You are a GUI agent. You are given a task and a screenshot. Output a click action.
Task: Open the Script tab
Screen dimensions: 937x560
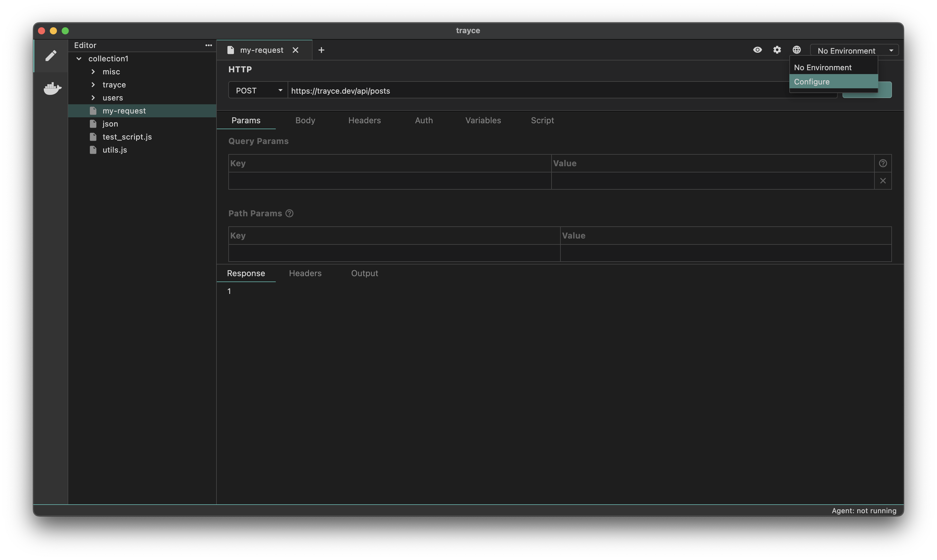[542, 120]
